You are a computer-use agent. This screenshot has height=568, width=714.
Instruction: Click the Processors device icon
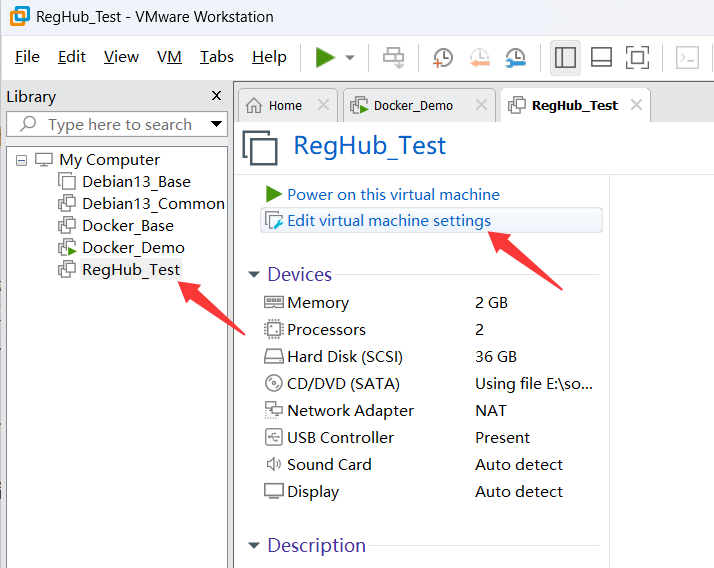click(x=274, y=329)
